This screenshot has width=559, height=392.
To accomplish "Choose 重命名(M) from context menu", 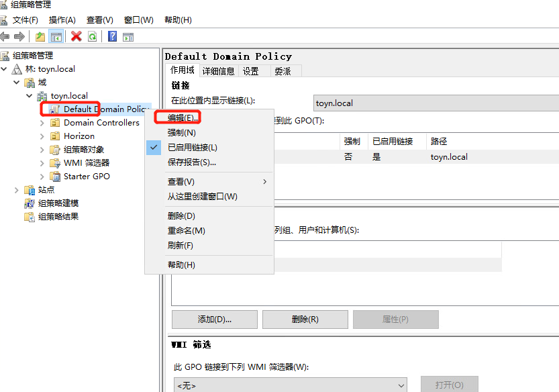I will point(209,231).
